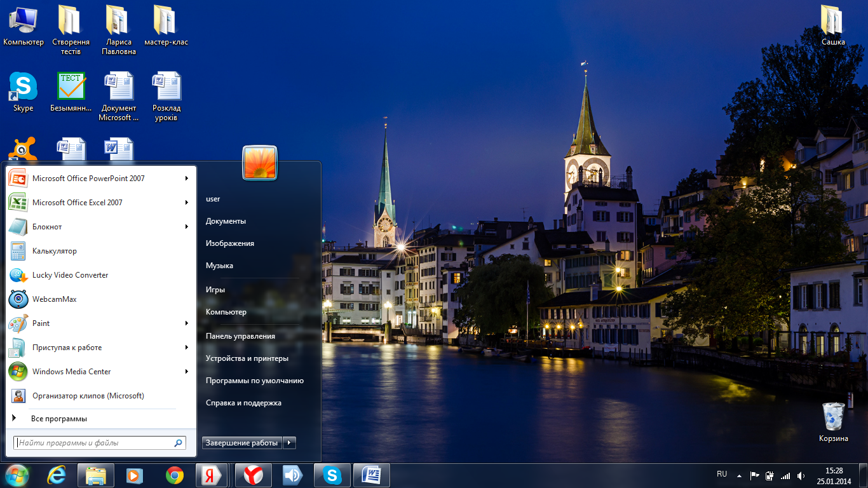Screen dimensions: 868x488
Task: Click the Show desktop strip
Action: [864, 475]
